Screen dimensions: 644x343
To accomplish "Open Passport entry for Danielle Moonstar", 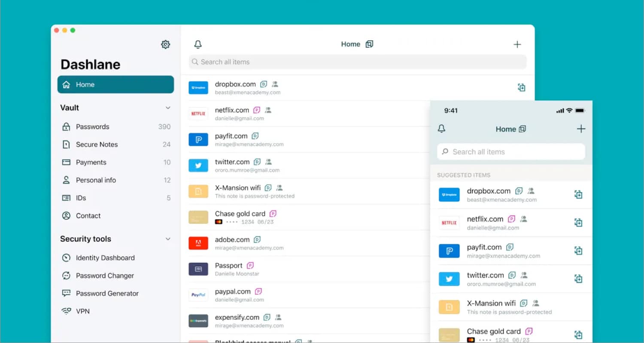I will (x=306, y=269).
